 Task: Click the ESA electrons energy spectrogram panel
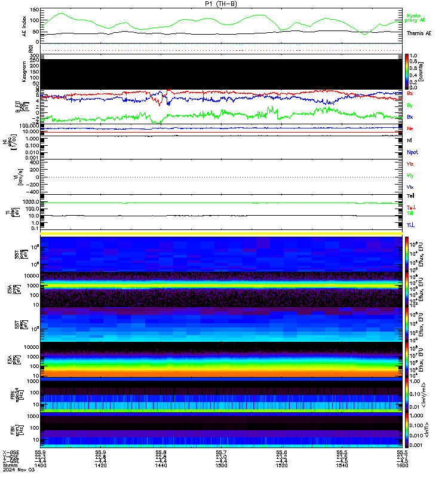[x=221, y=360]
